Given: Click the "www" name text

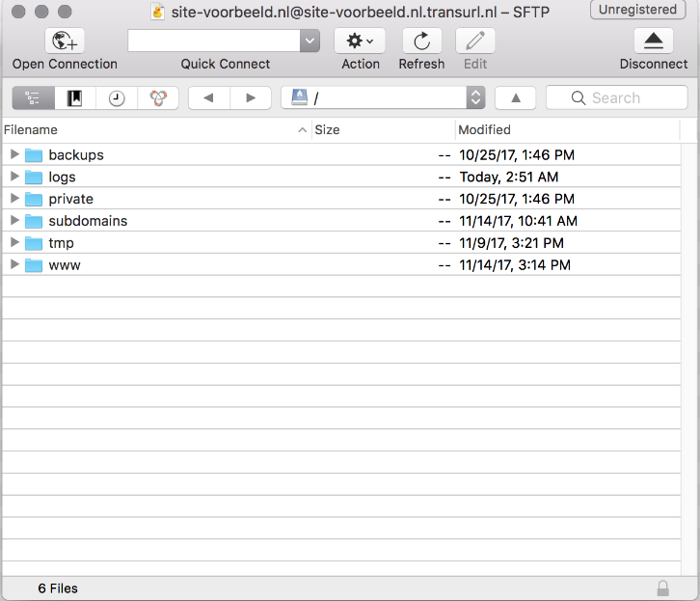Looking at the screenshot, I should pyautogui.click(x=65, y=265).
